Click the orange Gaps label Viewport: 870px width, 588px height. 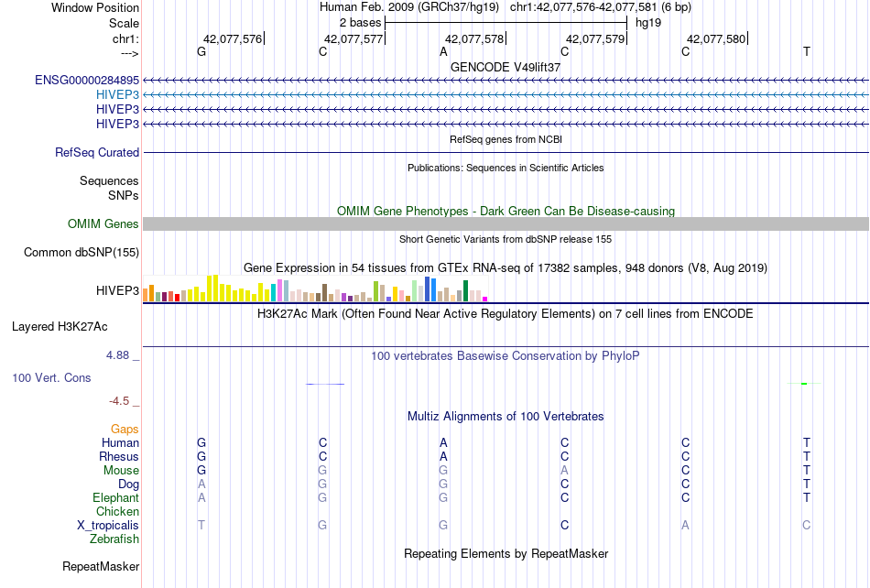pyautogui.click(x=125, y=430)
